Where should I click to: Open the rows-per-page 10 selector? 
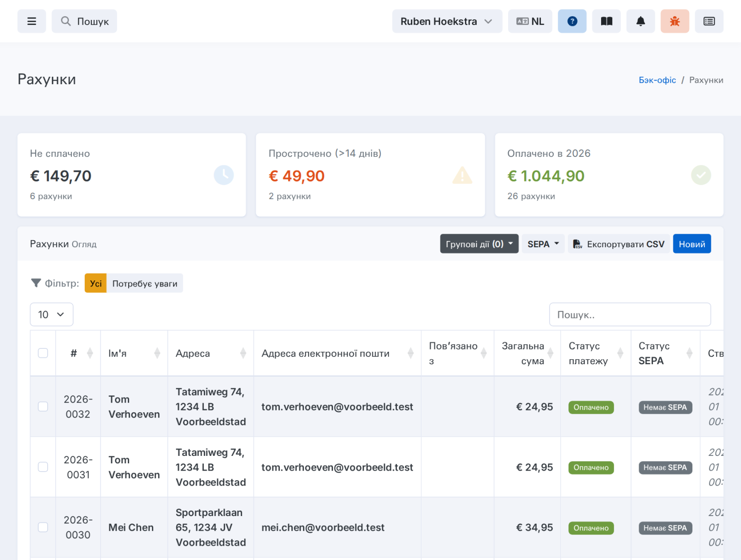(51, 315)
